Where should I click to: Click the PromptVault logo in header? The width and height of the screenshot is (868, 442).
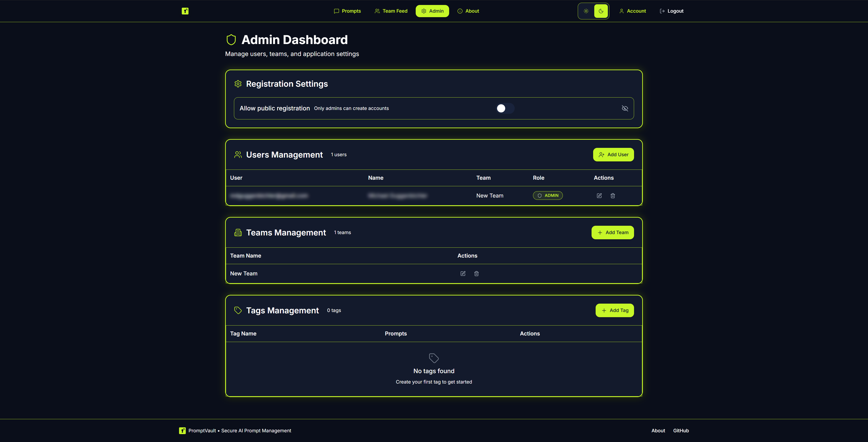185,11
